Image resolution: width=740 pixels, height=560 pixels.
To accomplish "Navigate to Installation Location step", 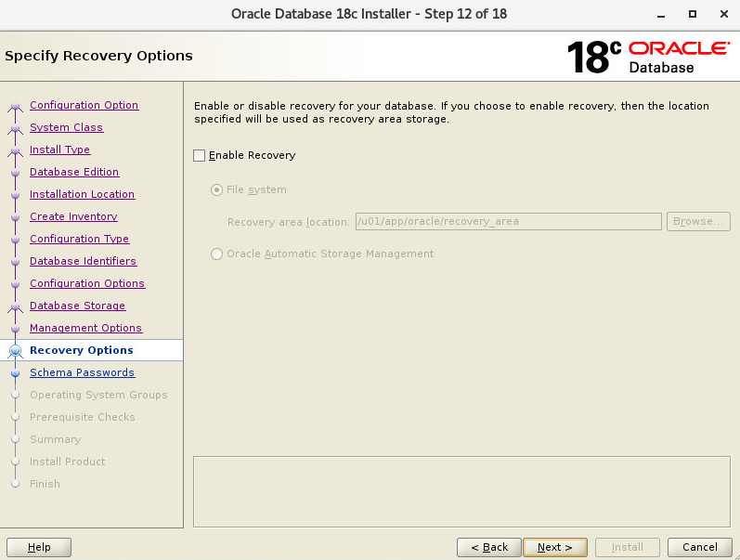I will [82, 194].
